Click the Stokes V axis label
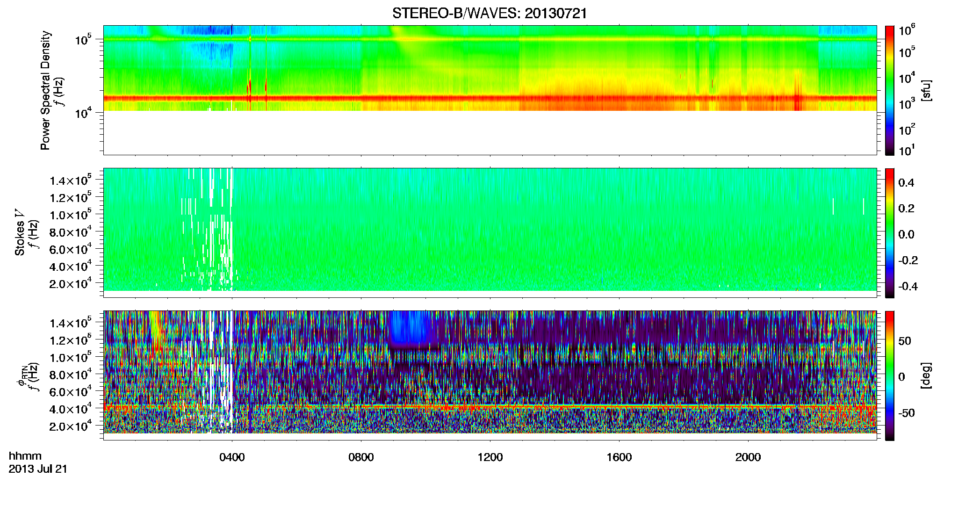Image resolution: width=980 pixels, height=505 pixels. 20,232
